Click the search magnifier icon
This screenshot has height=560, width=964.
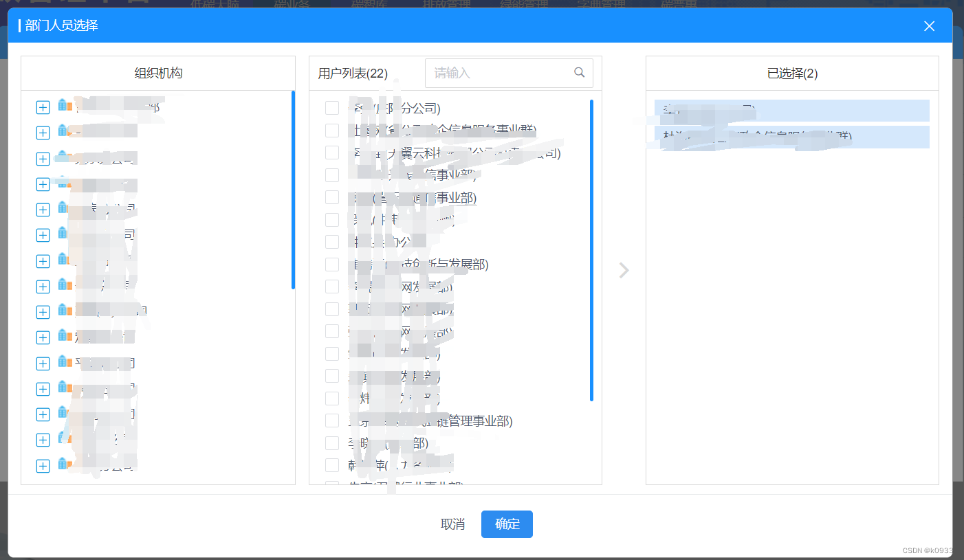(579, 72)
